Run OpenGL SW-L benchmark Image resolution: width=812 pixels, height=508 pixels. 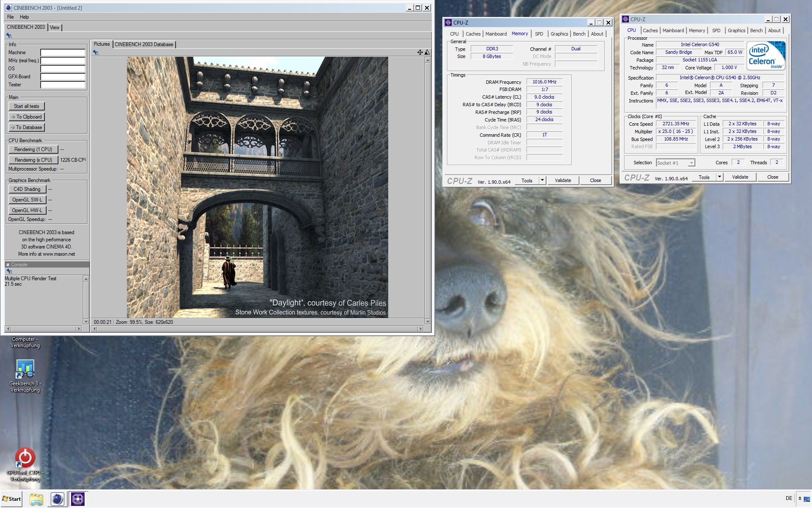[27, 200]
